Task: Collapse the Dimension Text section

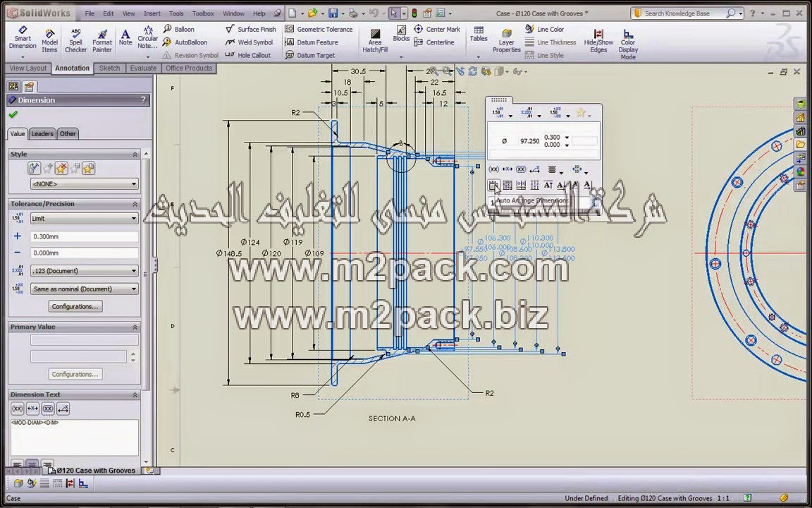Action: click(x=135, y=394)
